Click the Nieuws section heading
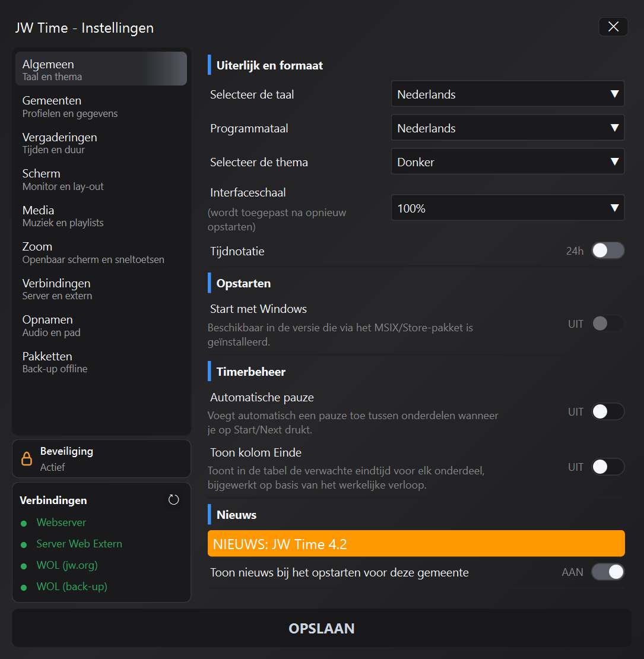 (x=236, y=515)
